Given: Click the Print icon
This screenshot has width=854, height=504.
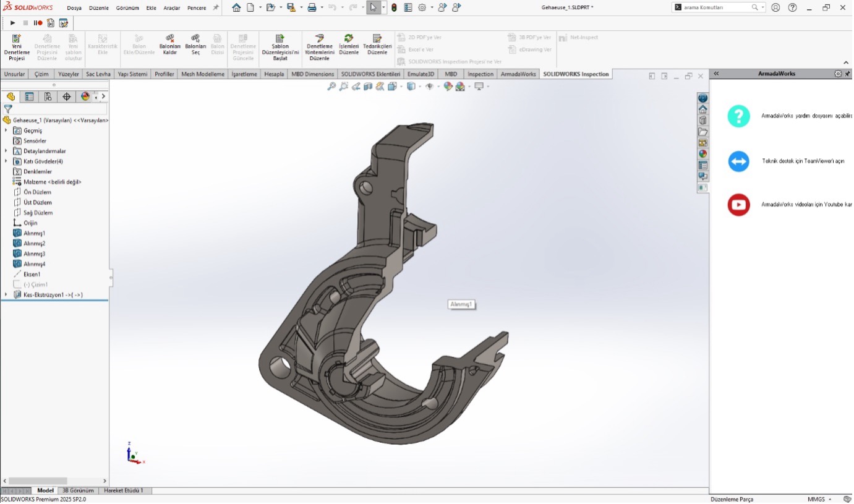Looking at the screenshot, I should pos(312,7).
